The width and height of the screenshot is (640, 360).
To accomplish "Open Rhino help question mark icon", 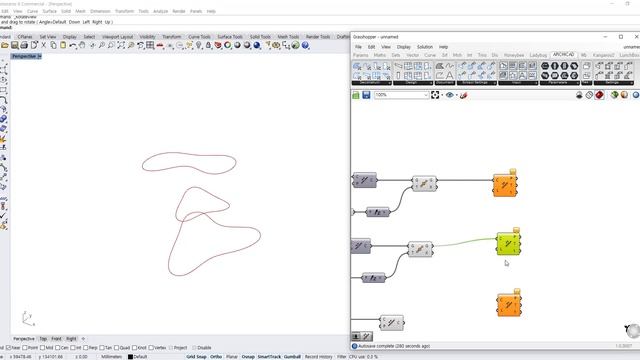I will coord(305,45).
